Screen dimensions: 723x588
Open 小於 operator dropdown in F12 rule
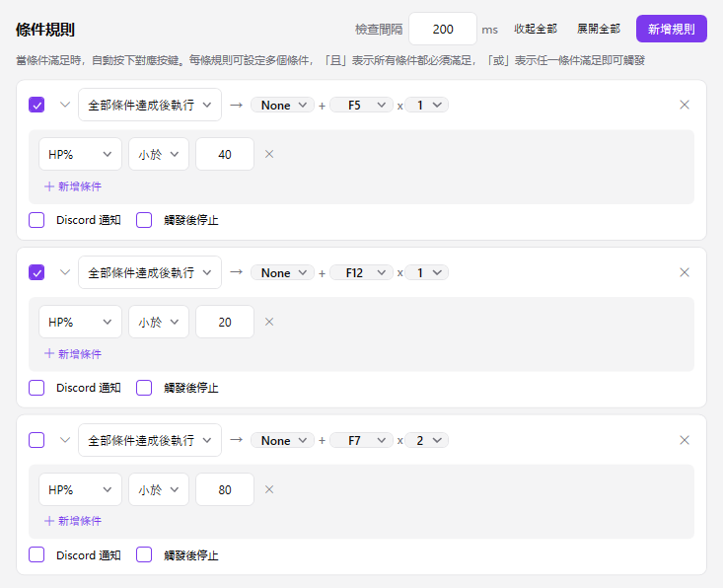tap(159, 322)
